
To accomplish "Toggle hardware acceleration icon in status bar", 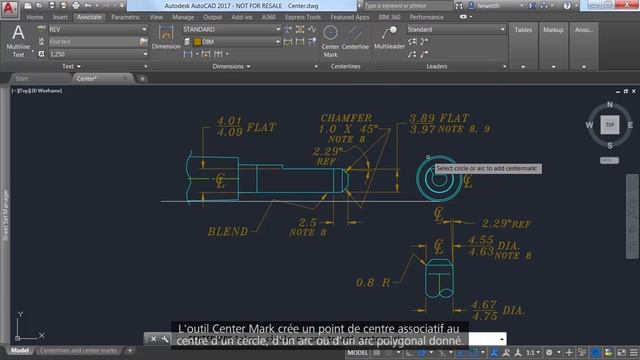I will [596, 353].
